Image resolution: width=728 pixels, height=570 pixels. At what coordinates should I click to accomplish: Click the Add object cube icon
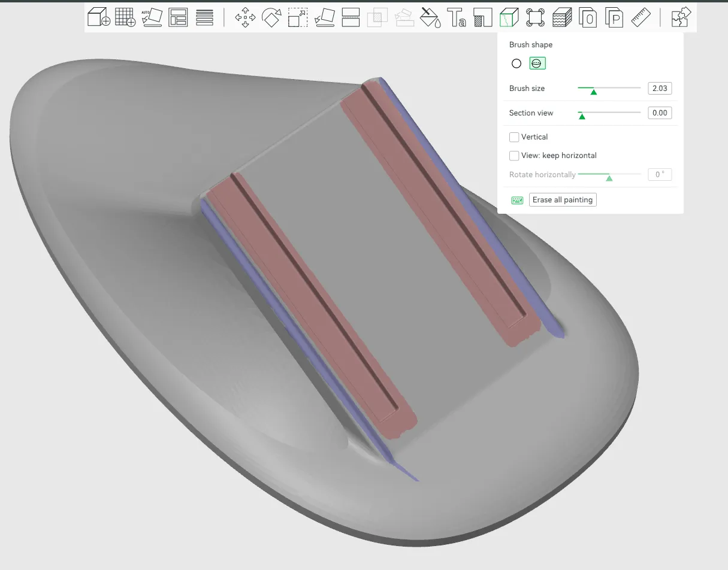[99, 17]
